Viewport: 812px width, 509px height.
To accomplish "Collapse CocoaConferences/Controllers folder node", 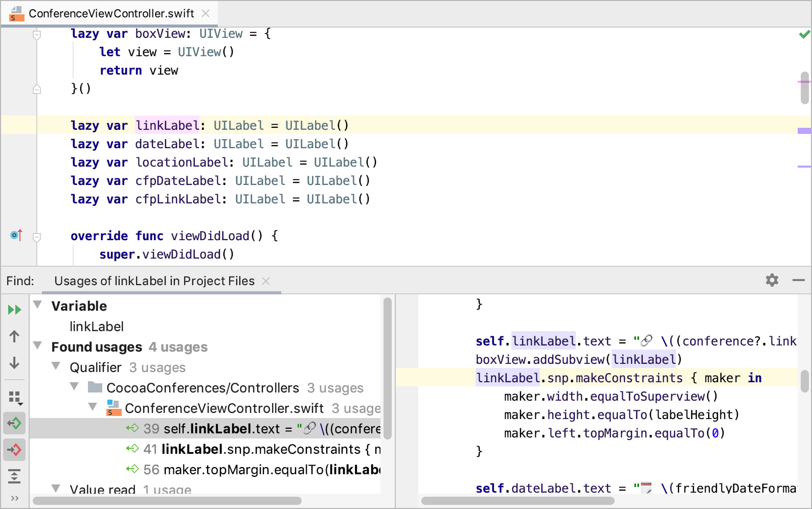I will pyautogui.click(x=74, y=386).
